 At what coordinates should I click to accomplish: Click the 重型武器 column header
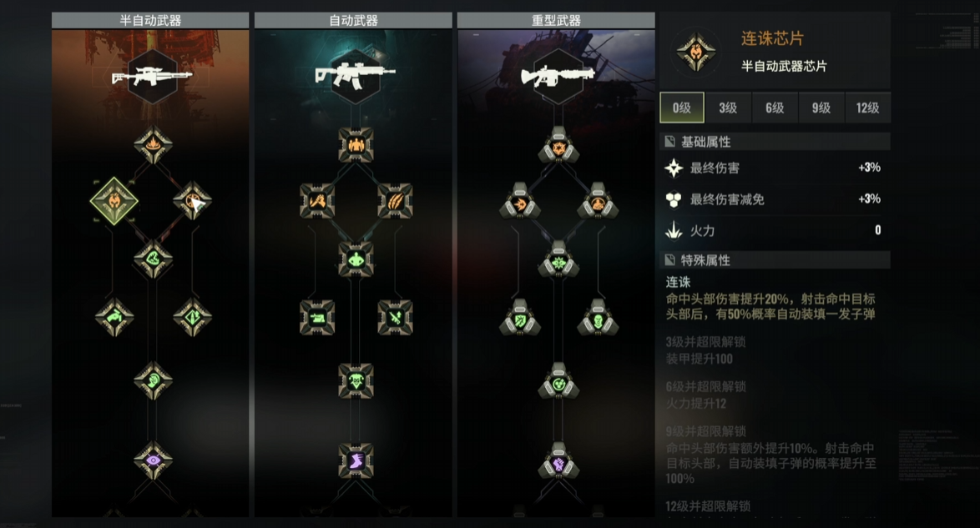[556, 20]
